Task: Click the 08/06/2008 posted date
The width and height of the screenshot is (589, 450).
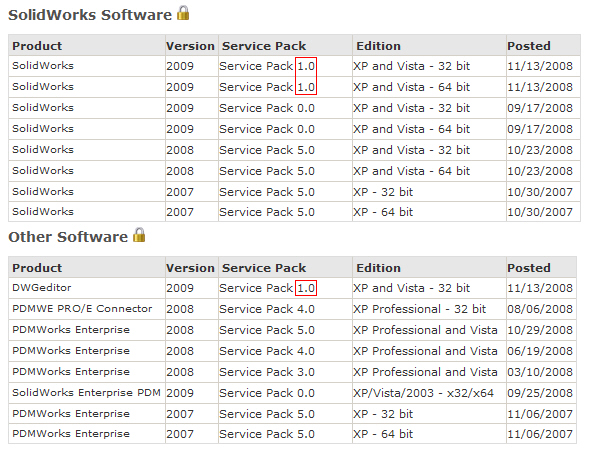Action: [x=540, y=309]
